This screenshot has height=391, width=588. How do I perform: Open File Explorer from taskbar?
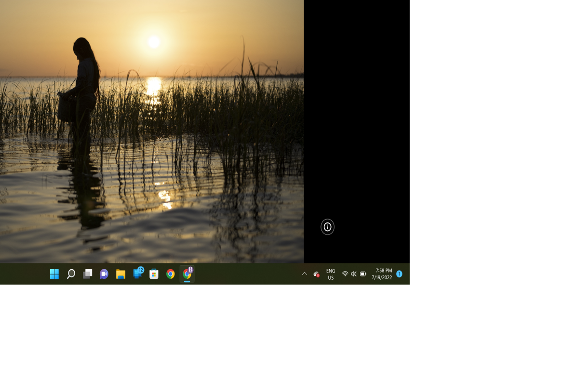(120, 274)
